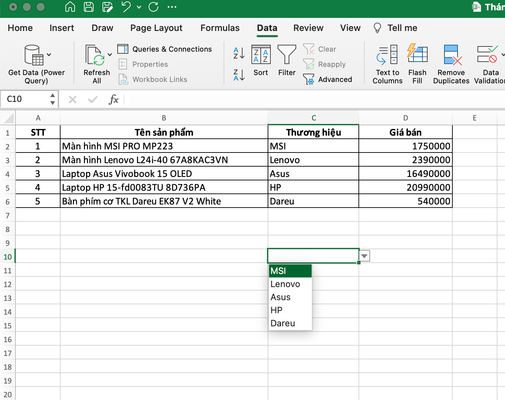Click the Reapply filter button

pyautogui.click(x=325, y=64)
